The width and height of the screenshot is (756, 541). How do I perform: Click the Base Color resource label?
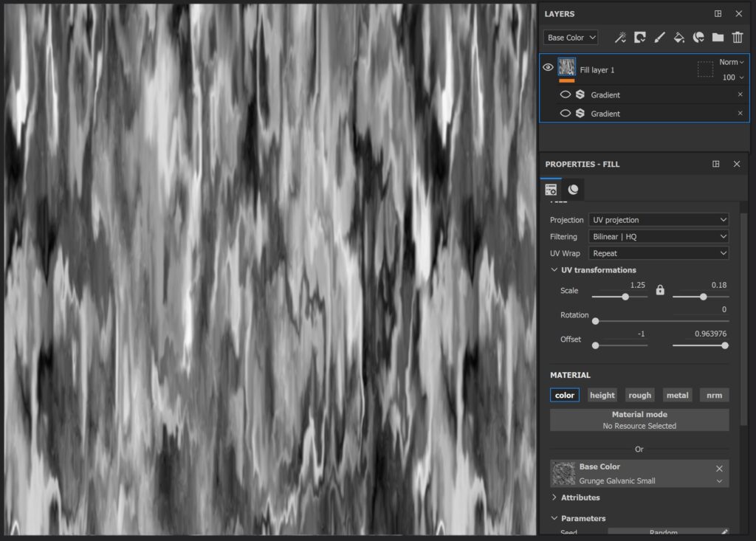[x=599, y=466]
